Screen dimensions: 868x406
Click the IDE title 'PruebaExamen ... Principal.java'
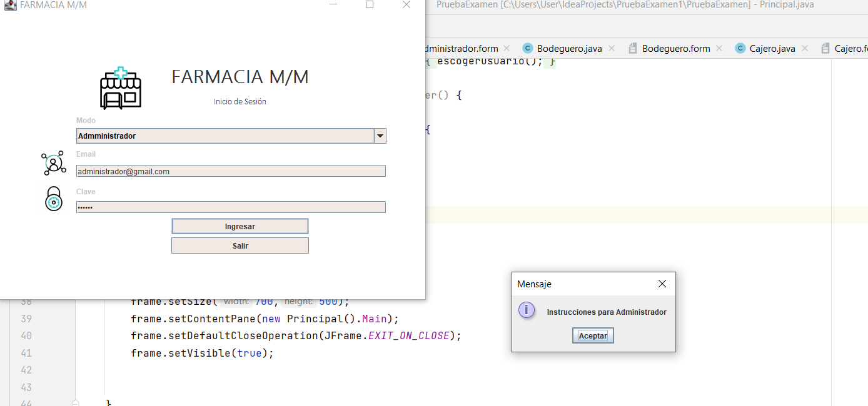point(625,5)
